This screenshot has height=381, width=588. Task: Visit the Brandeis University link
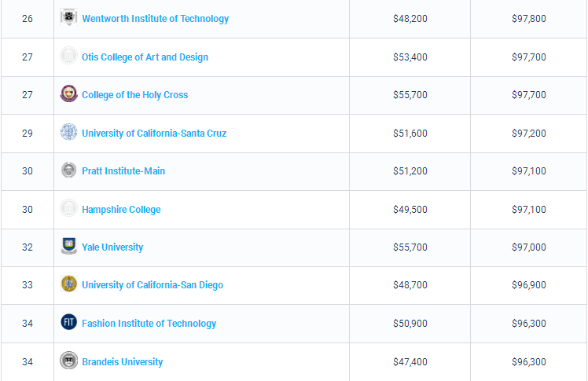[x=122, y=362]
